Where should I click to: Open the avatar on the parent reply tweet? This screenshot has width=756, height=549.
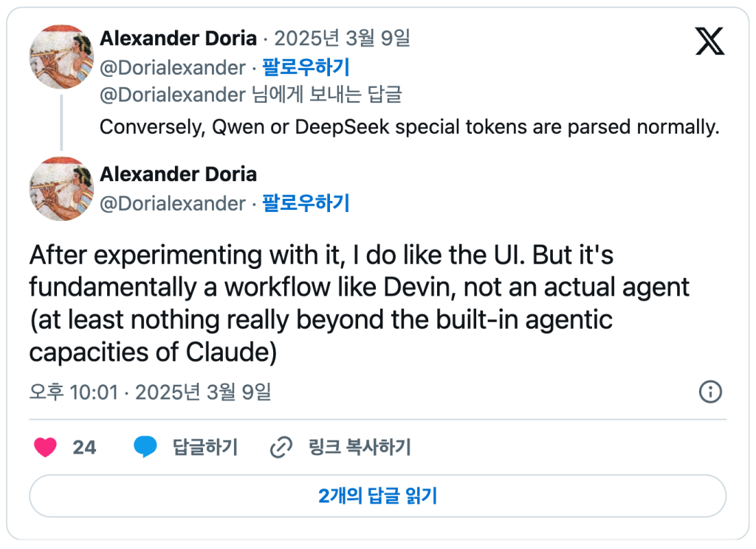click(61, 56)
